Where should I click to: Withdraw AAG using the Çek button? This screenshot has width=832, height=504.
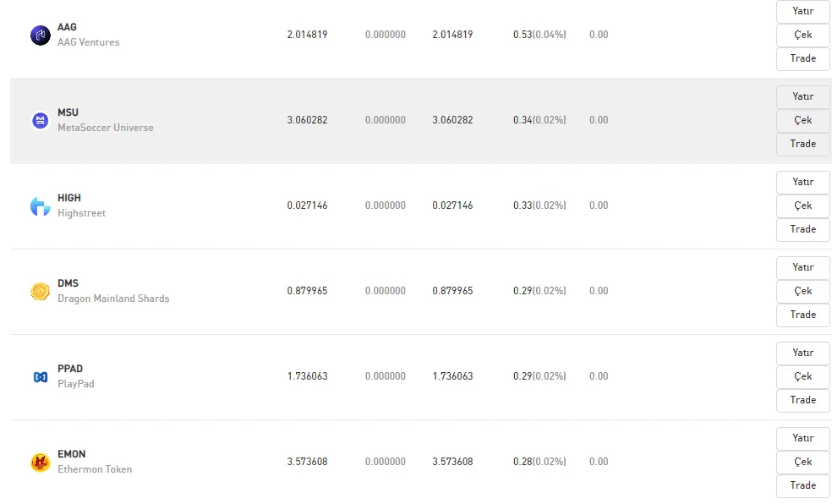[x=802, y=35]
